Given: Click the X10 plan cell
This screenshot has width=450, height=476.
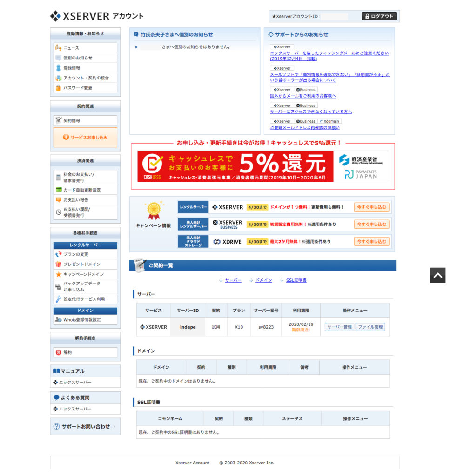Looking at the screenshot, I should [x=239, y=327].
